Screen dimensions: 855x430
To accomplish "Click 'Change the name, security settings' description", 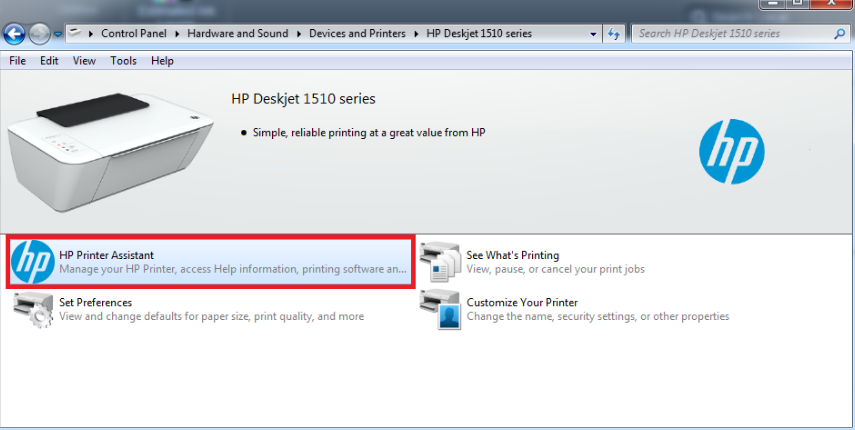I will click(598, 316).
